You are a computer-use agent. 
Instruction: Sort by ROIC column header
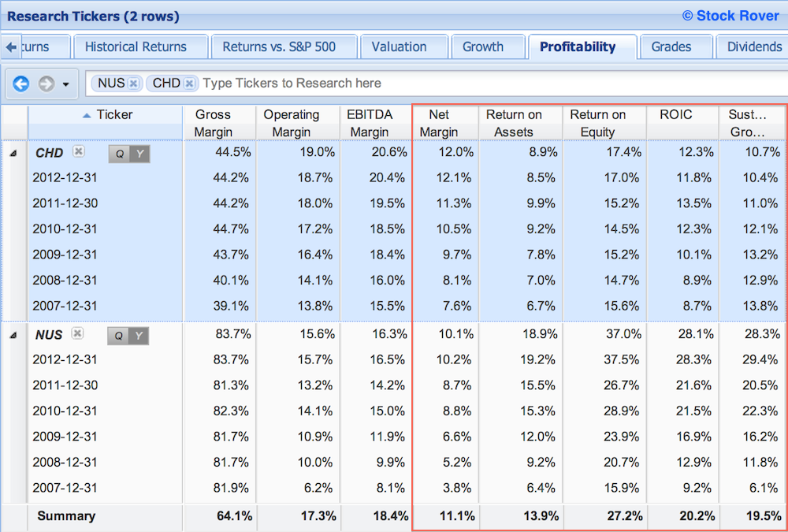point(682,123)
